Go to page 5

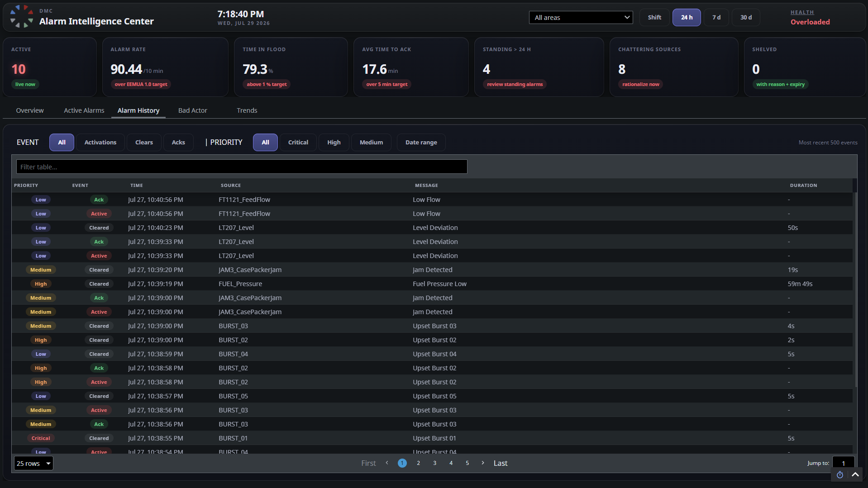tap(467, 463)
